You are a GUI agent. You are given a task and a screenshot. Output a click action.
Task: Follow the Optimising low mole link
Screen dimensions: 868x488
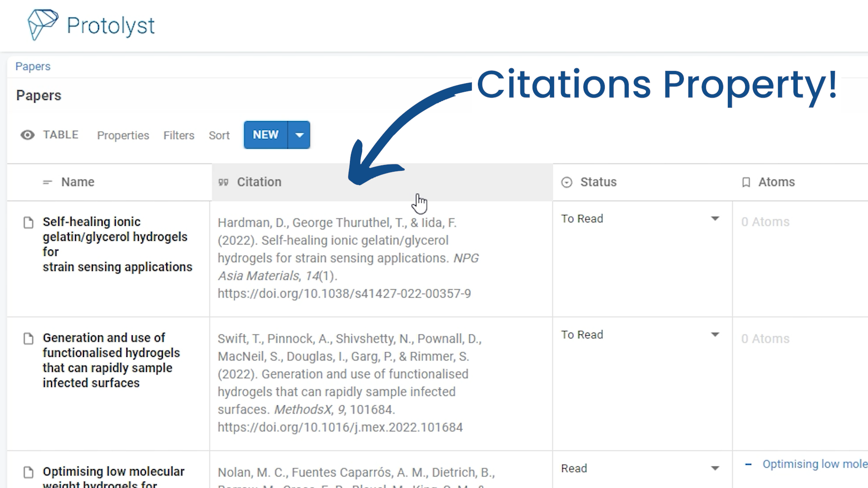point(814,464)
